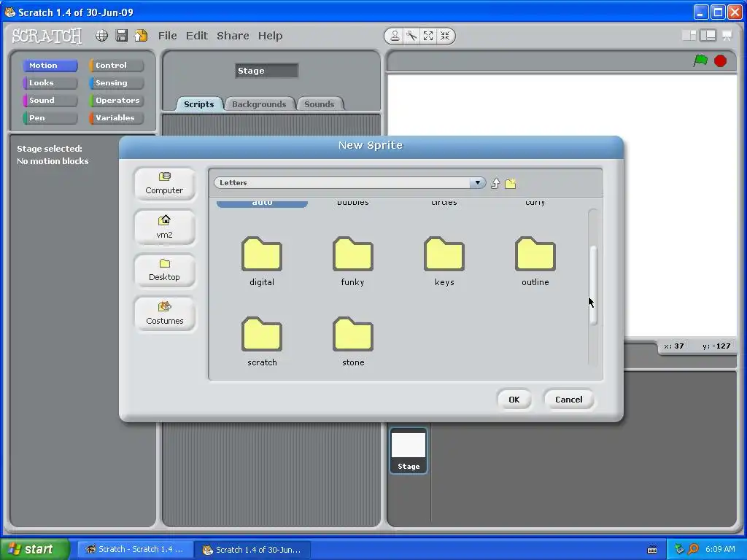
Task: Switch to the Backgrounds tab
Action: (x=259, y=104)
